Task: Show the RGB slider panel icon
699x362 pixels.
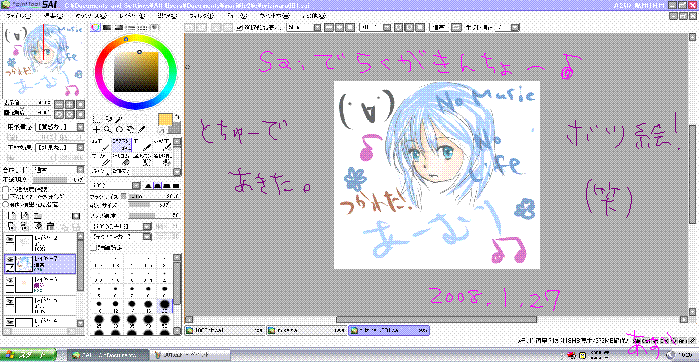Action: click(107, 27)
